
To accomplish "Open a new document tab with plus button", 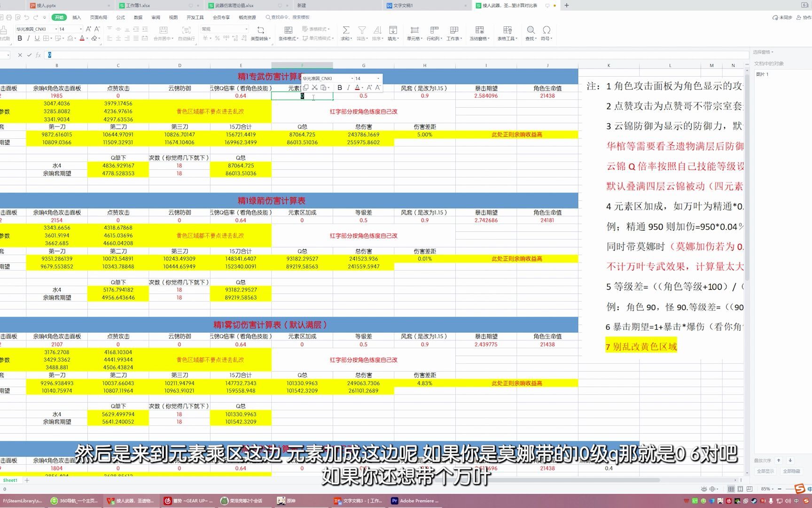I will pos(567,6).
